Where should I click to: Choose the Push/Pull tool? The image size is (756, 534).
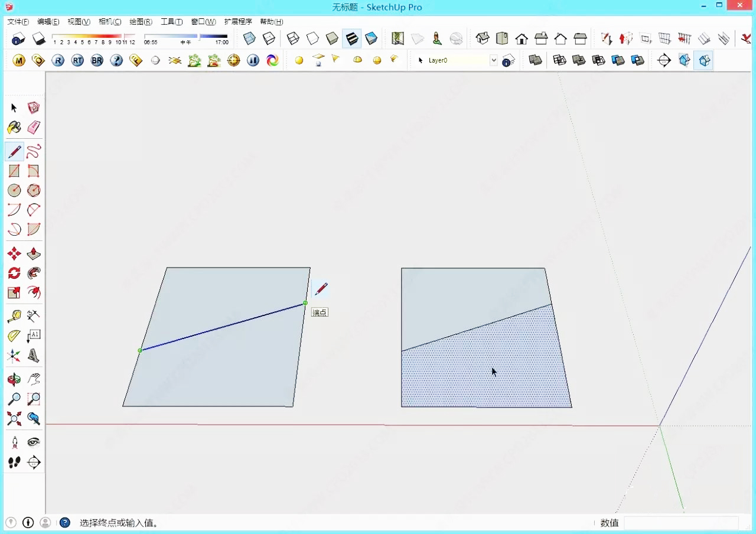[x=34, y=254]
